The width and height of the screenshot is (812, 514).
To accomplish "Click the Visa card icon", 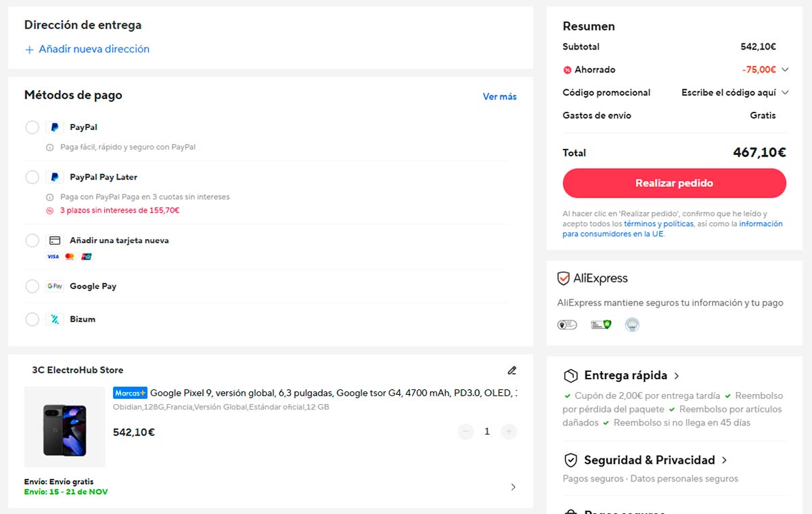I will [53, 256].
